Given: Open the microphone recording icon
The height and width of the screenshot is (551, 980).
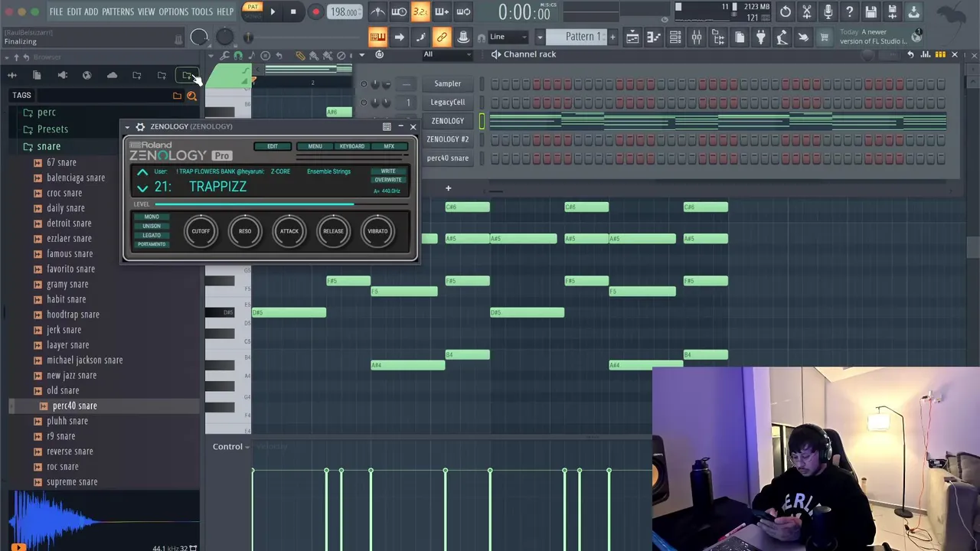Looking at the screenshot, I should [828, 11].
